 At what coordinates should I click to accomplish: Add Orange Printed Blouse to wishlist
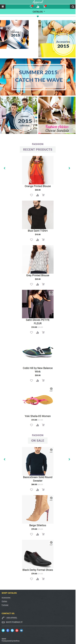(32, 195)
